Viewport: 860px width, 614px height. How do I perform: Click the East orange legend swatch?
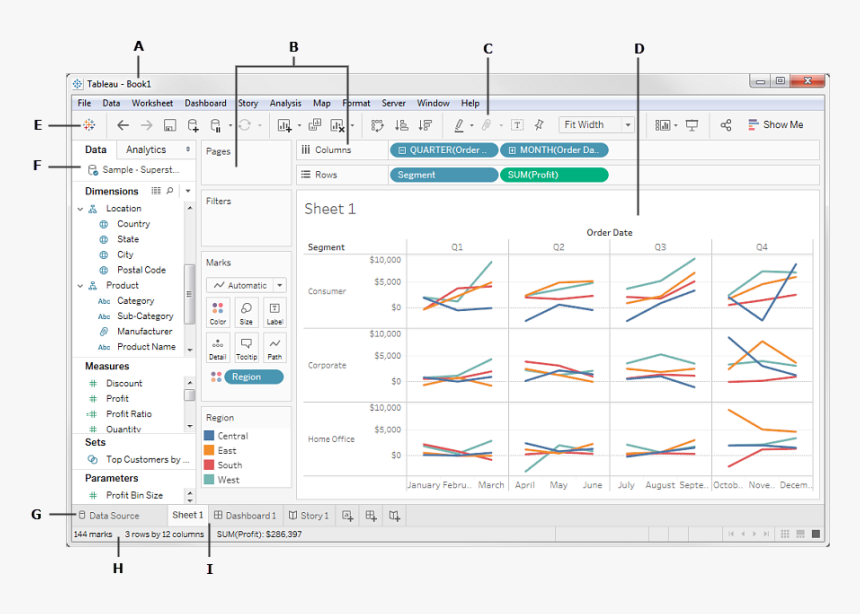209,450
